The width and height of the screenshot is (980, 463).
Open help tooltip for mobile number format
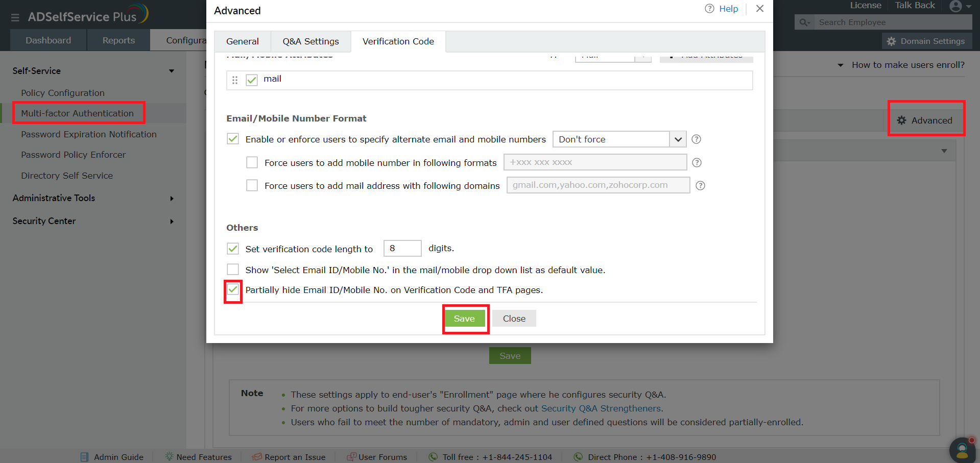pos(697,163)
